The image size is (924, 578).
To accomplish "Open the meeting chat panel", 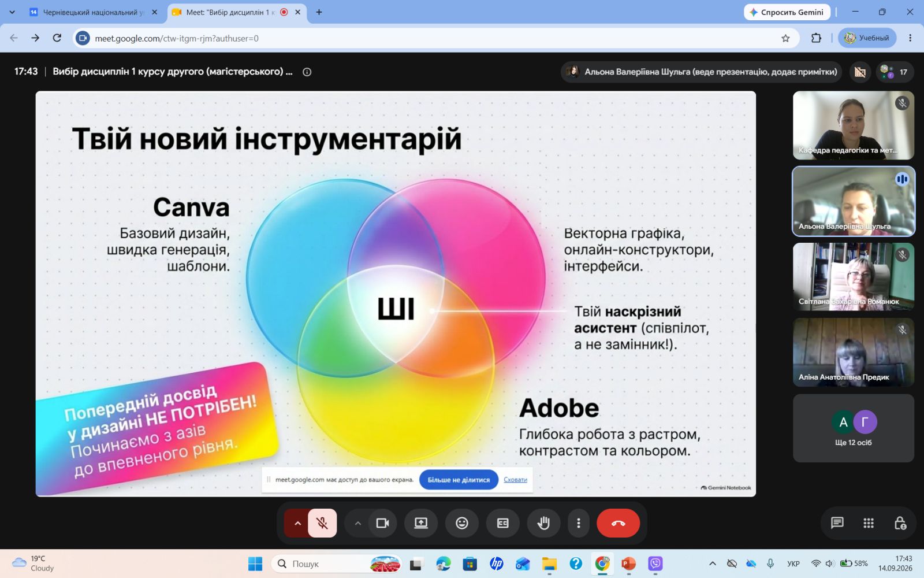I will pyautogui.click(x=837, y=523).
